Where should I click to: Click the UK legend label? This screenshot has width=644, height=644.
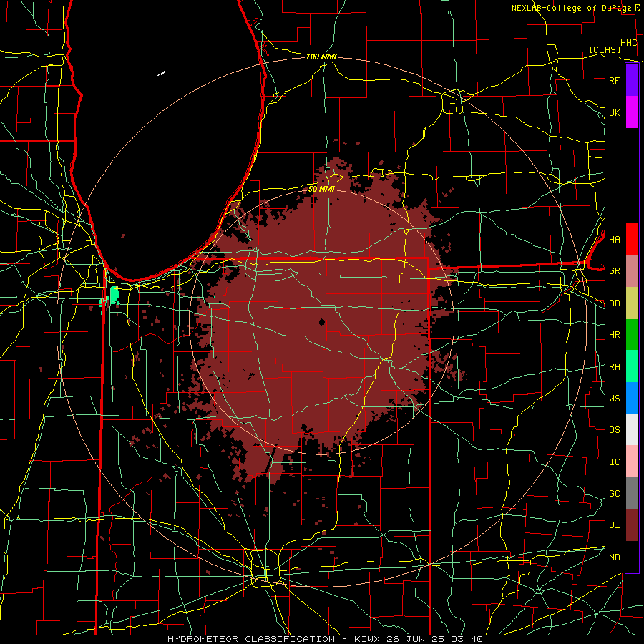click(x=614, y=112)
